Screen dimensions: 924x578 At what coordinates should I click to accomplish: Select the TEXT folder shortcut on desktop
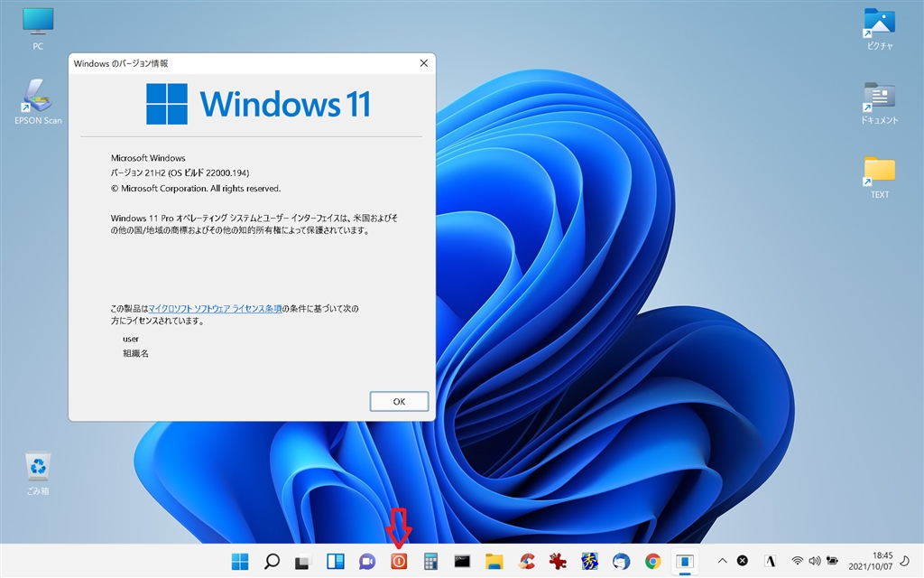click(879, 178)
